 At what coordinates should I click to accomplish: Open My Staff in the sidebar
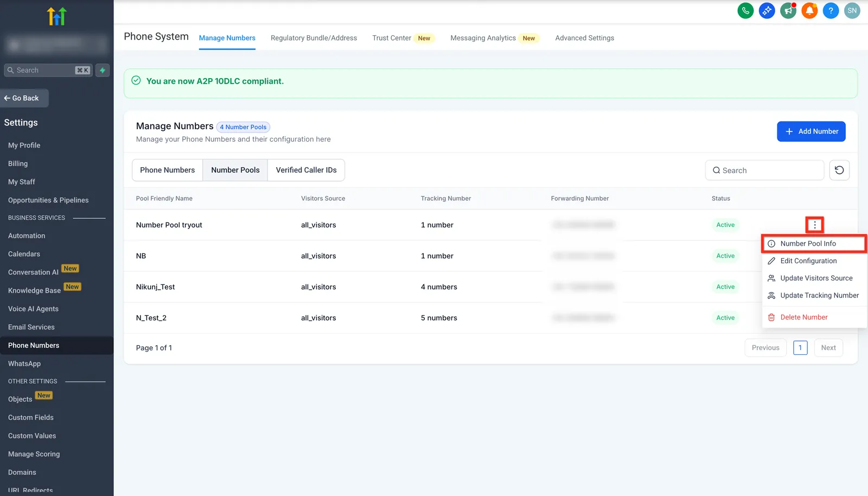[x=22, y=182]
